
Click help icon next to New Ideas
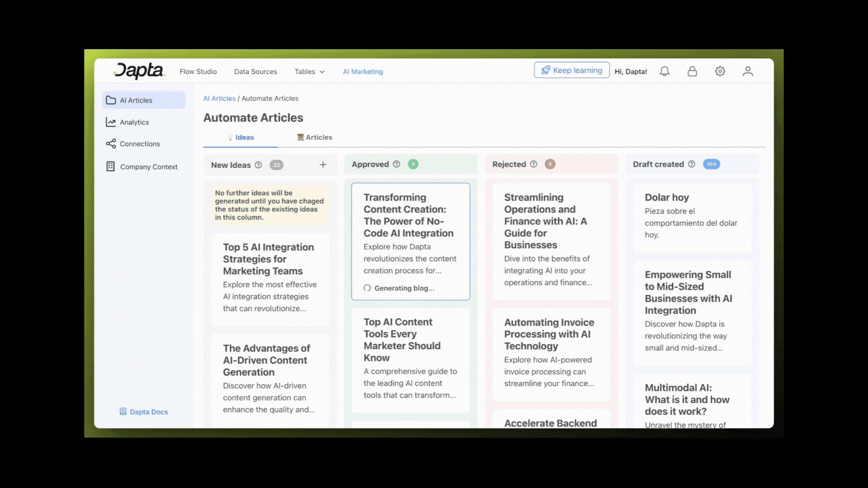click(x=258, y=165)
